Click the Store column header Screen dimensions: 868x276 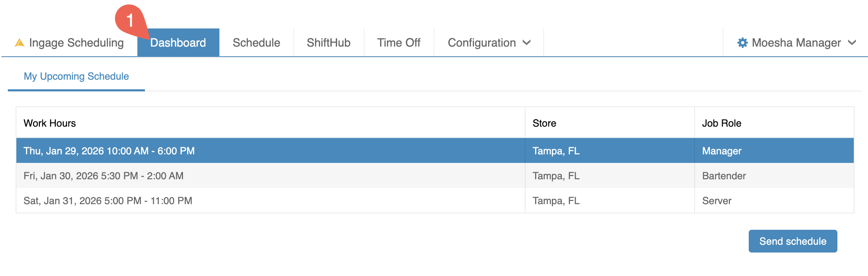click(x=544, y=123)
